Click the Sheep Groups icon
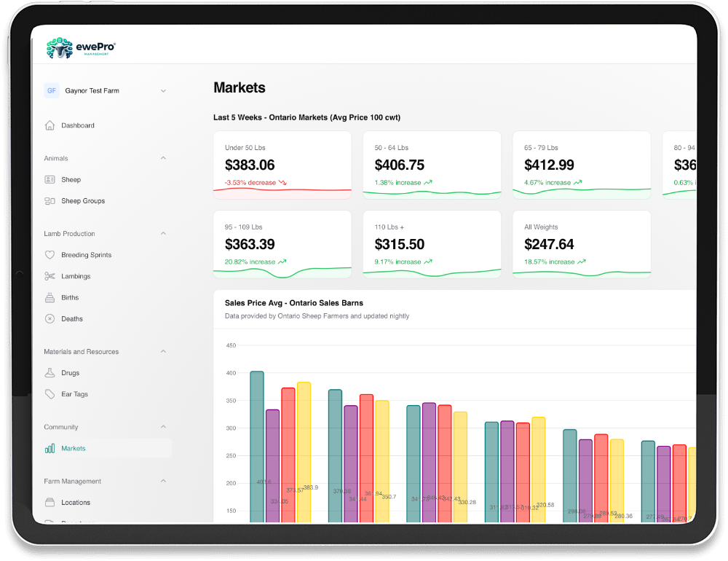This screenshot has width=728, height=561. (50, 201)
